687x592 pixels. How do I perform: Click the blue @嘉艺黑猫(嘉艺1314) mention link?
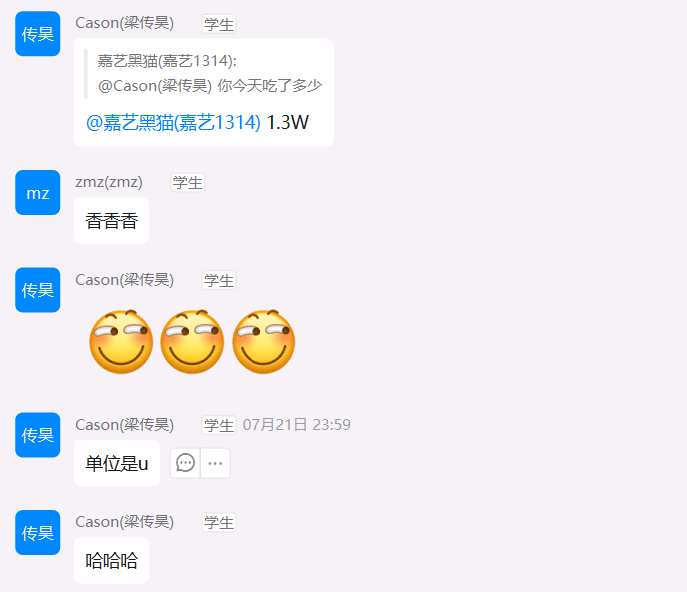pos(174,122)
